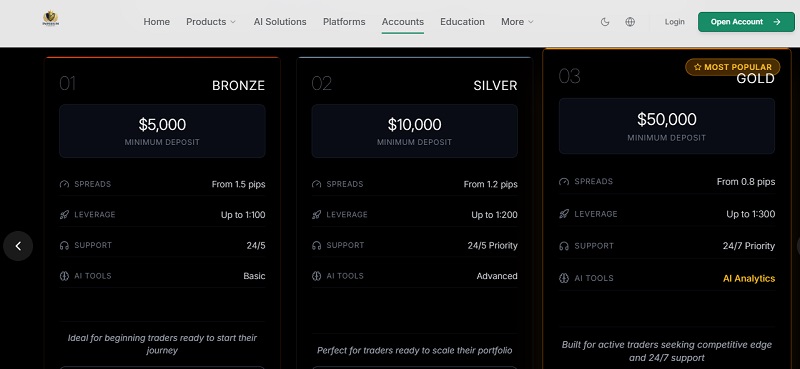Click the 'Perfect for traders ready to scale' description
800x369 pixels.
pyautogui.click(x=414, y=351)
